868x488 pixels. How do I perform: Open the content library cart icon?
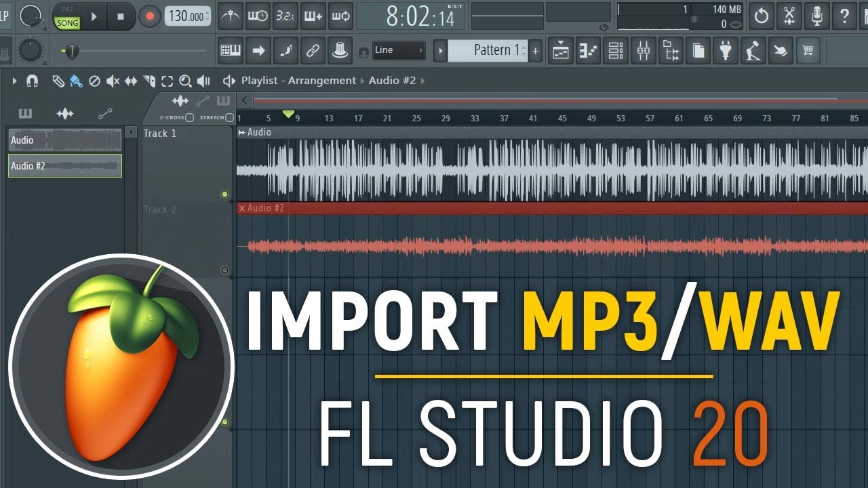point(808,50)
